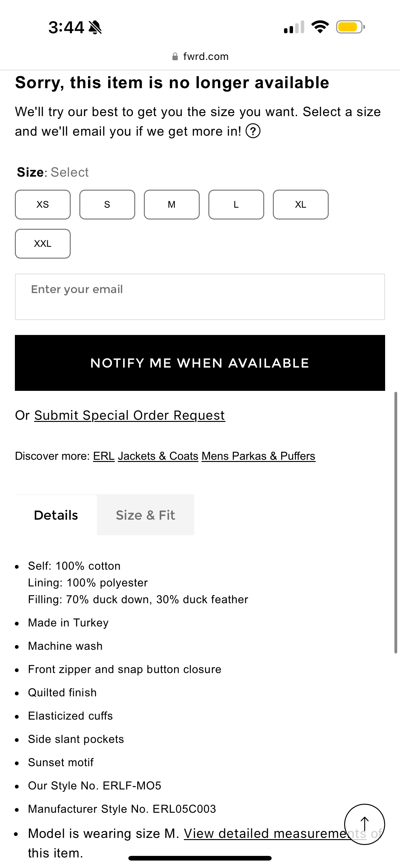Tap the scroll-to-top arrow button
400x868 pixels.
364,824
